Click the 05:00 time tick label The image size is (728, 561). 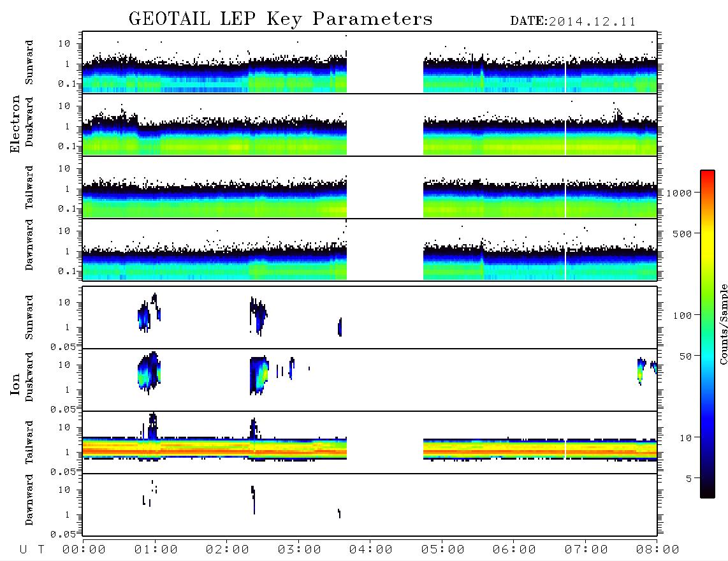click(x=443, y=550)
